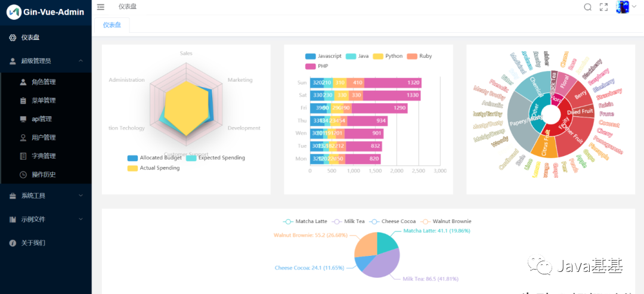Toggle Matcha Latte legend in pie chart
The height and width of the screenshot is (294, 644).
pos(305,221)
